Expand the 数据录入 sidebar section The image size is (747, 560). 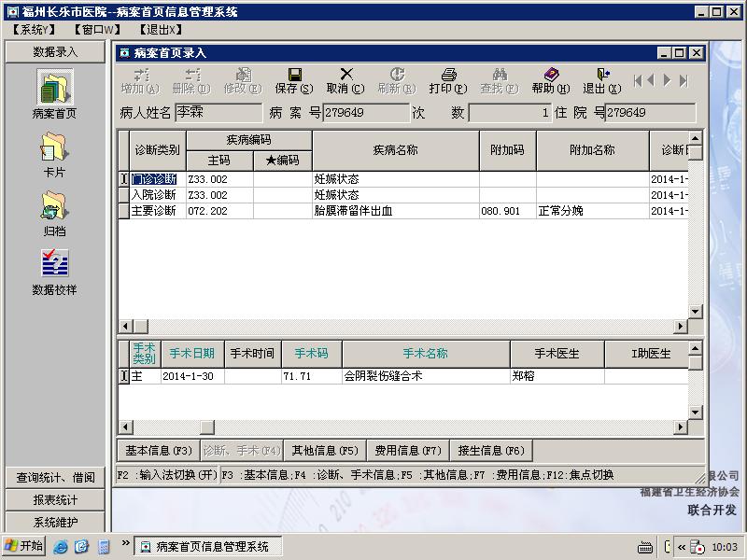pyautogui.click(x=55, y=52)
